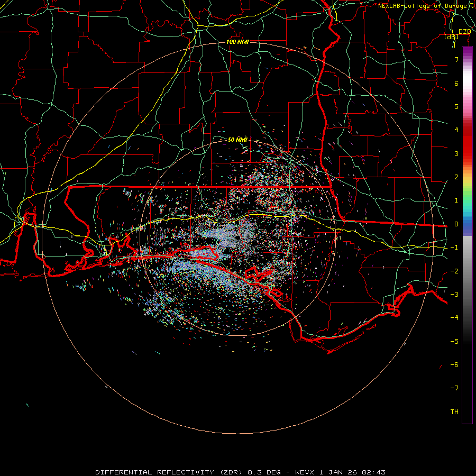Click the 100 NMI range ring label

pyautogui.click(x=237, y=42)
